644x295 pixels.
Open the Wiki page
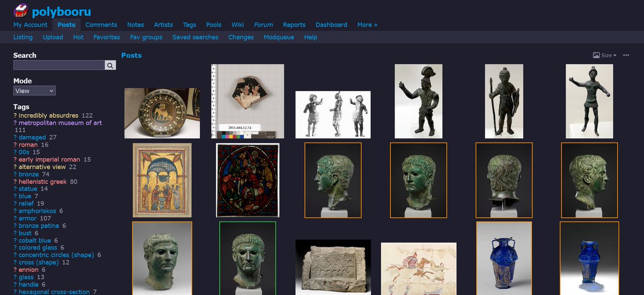(x=238, y=25)
